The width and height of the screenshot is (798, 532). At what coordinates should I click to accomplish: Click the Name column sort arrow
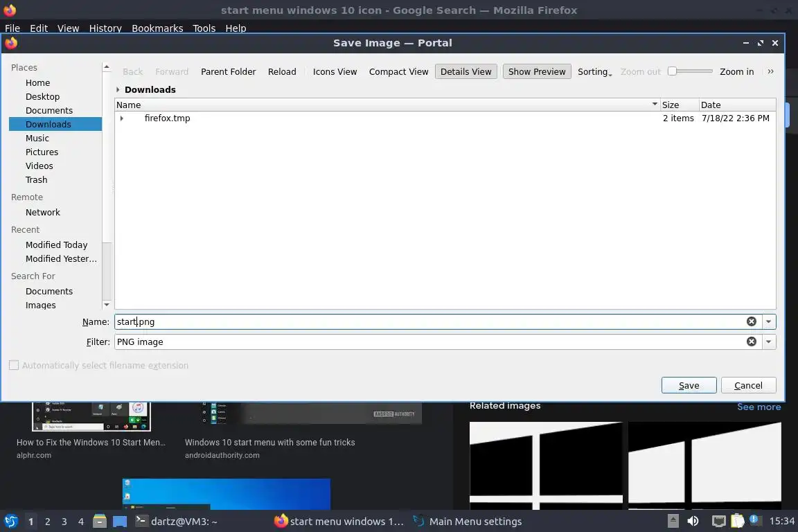[x=655, y=104]
